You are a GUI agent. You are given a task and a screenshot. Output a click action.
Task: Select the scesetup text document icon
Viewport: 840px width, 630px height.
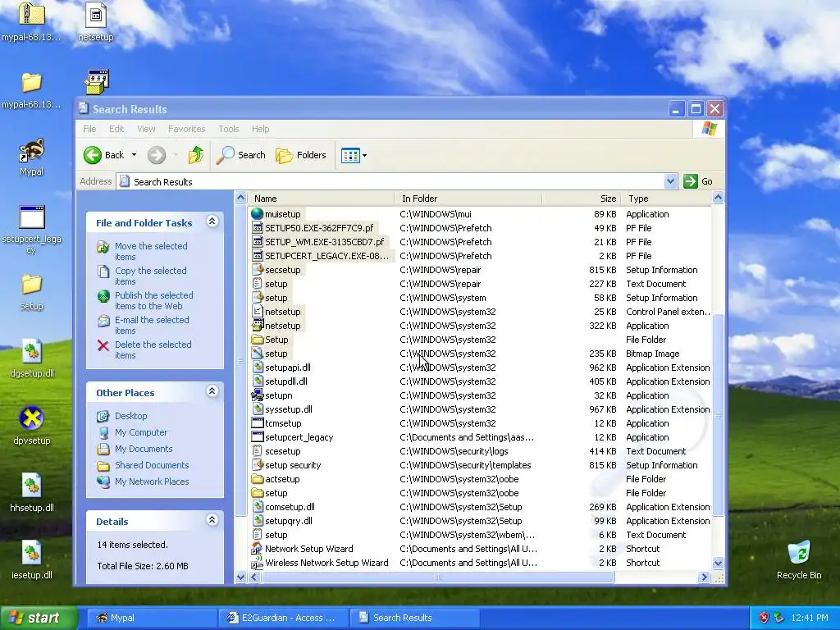tap(258, 451)
